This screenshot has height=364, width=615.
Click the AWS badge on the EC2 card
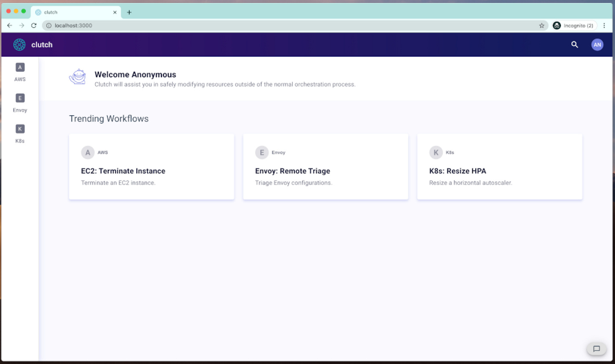(88, 152)
